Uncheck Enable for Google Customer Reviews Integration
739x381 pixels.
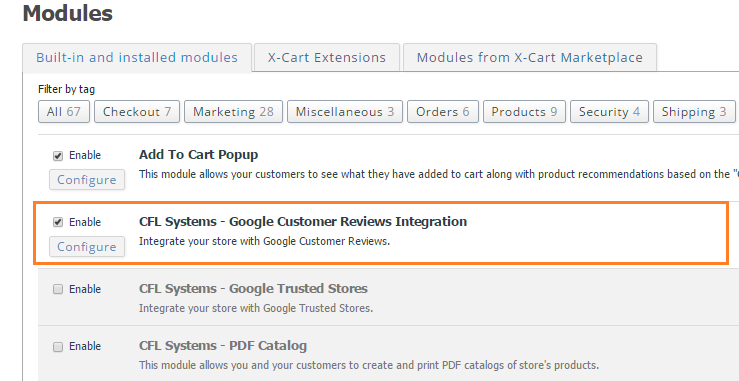(58, 222)
